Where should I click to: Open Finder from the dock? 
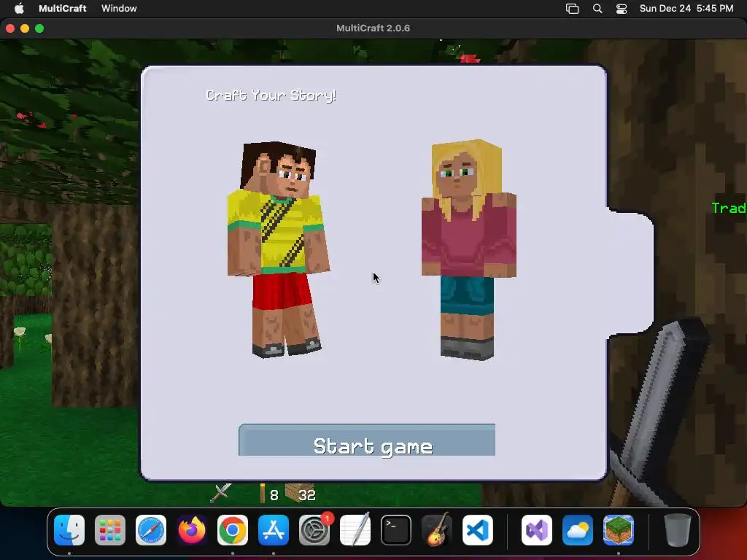(x=69, y=530)
